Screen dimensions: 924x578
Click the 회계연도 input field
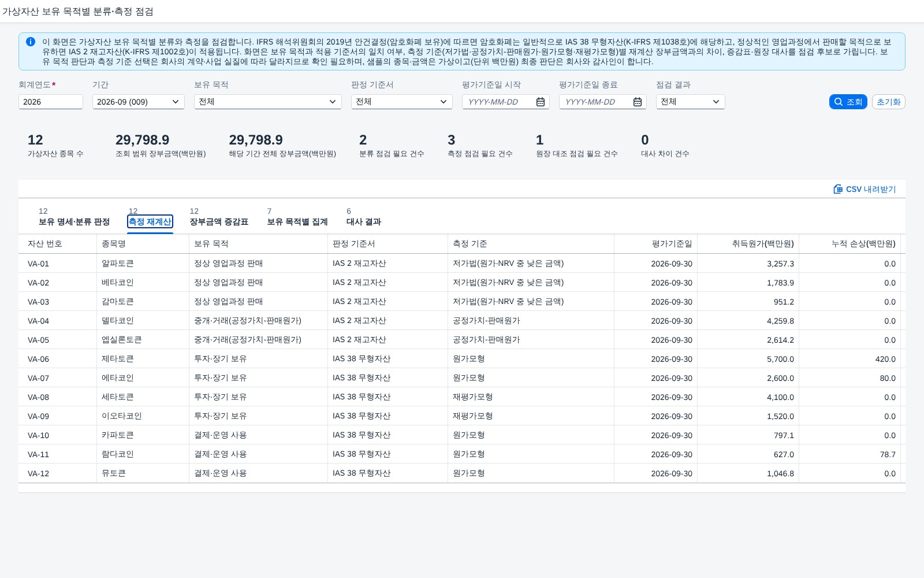(51, 102)
